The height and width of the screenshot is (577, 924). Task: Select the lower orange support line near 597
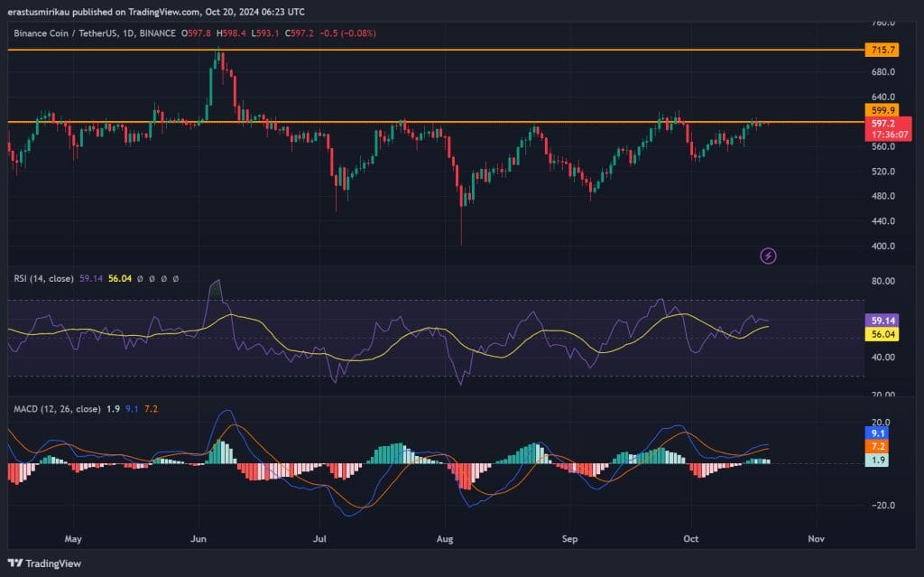pos(361,120)
